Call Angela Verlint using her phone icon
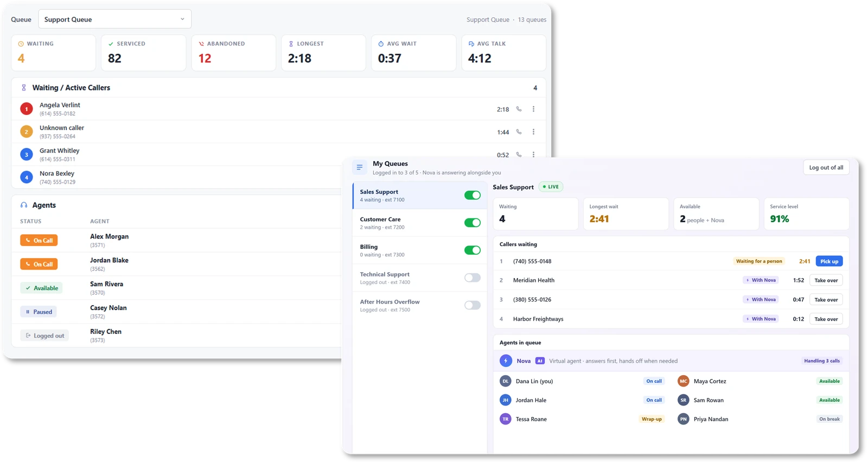Image resolution: width=868 pixels, height=463 pixels. tap(519, 109)
